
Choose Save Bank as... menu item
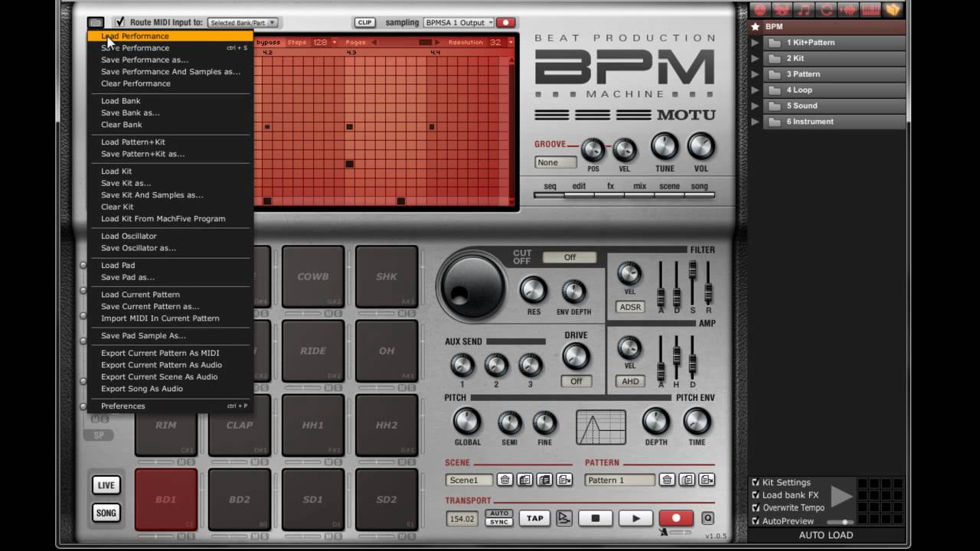[170, 112]
